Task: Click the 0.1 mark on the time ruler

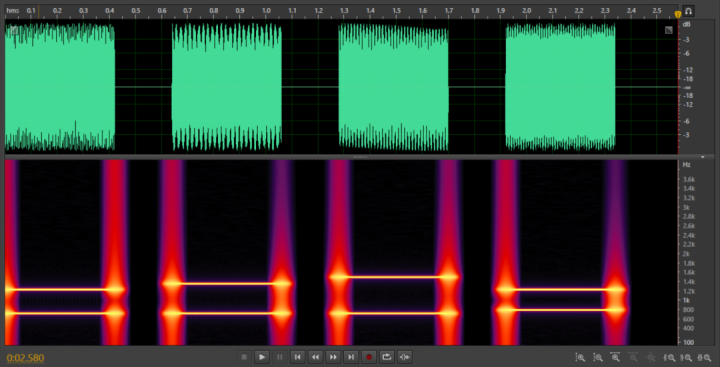Action: click(x=31, y=10)
